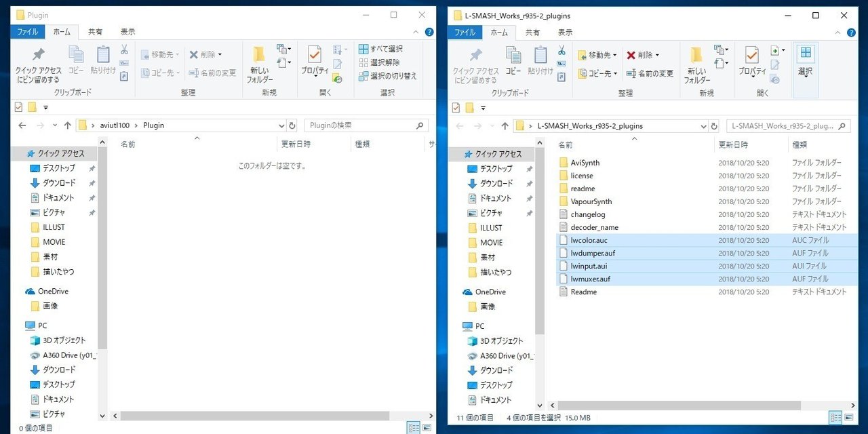Share tab in L-SMASH window
The image size is (868, 434).
point(533,32)
